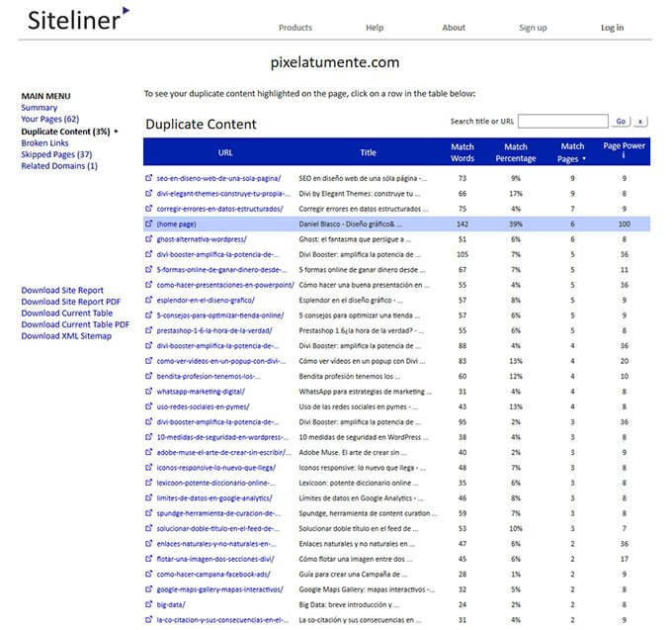672x630 pixels.
Task: Go to Sign up
Action: [533, 28]
